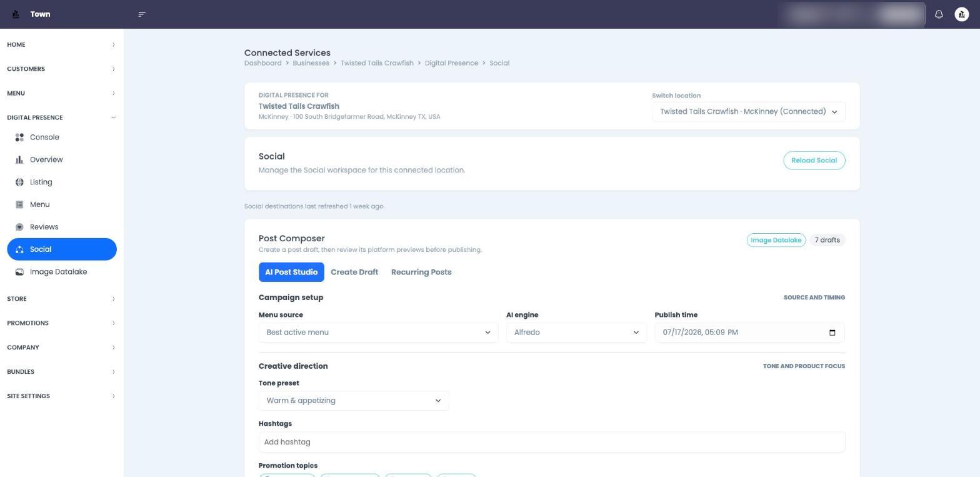Open the Reviews sidebar icon
This screenshot has height=477, width=980.
(19, 228)
